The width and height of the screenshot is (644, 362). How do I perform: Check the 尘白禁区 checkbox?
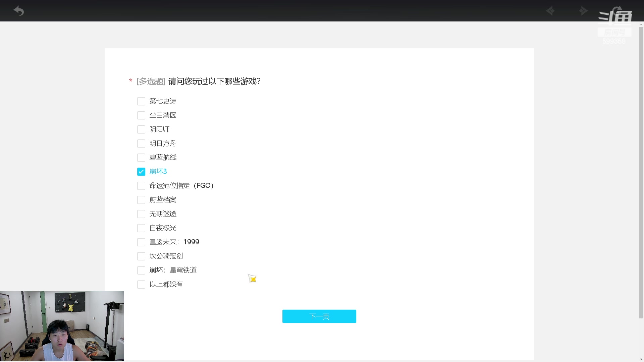pos(141,115)
